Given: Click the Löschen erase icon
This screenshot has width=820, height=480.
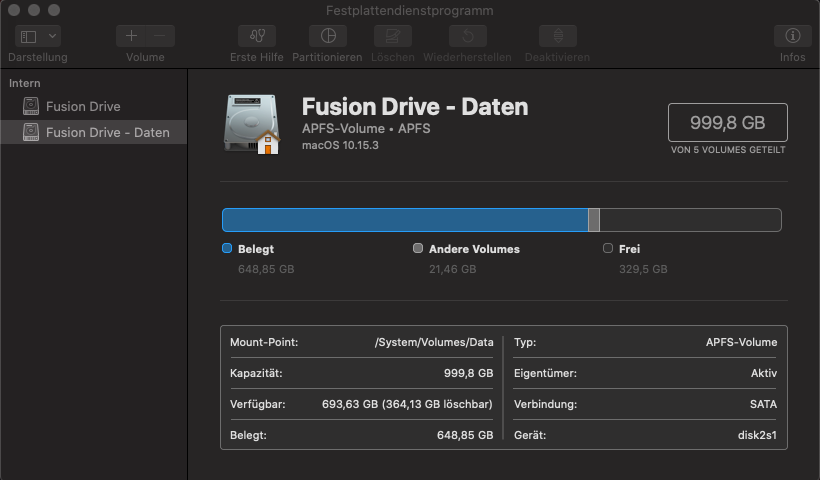Looking at the screenshot, I should click(x=393, y=36).
